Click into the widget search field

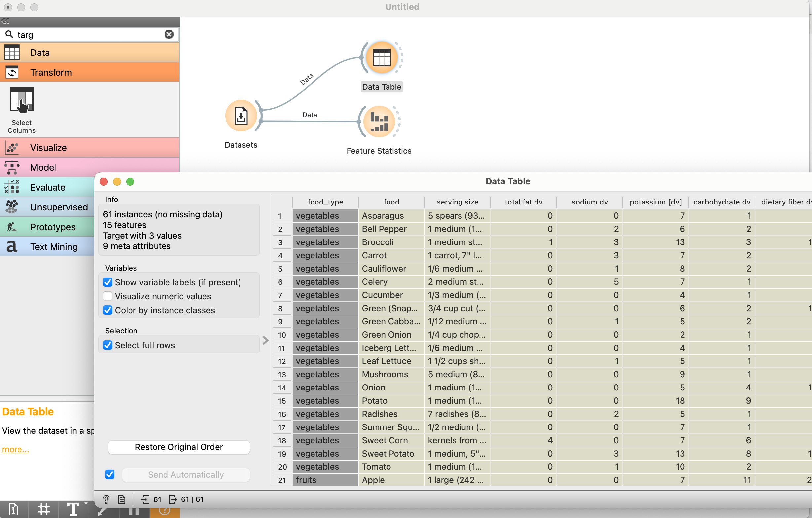pyautogui.click(x=90, y=35)
